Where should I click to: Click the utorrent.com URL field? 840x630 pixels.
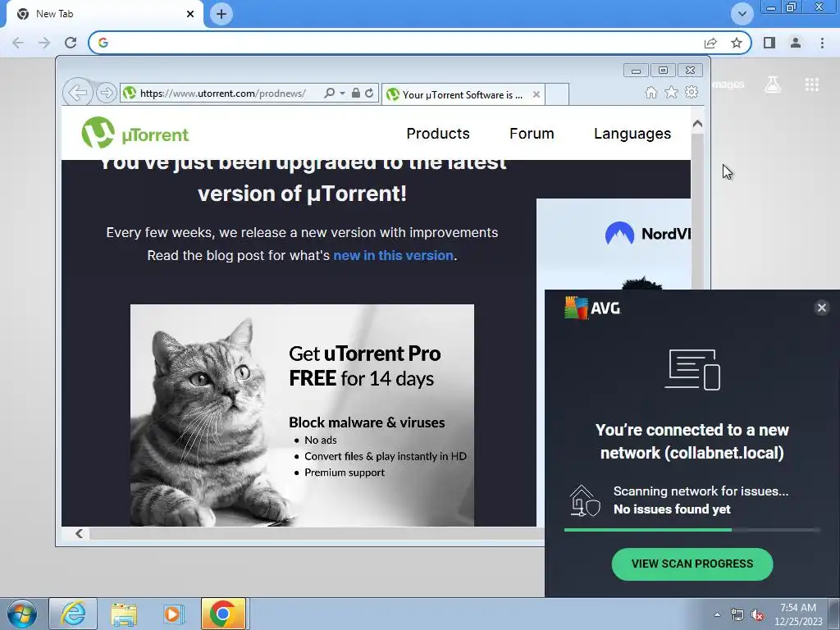[x=222, y=94]
